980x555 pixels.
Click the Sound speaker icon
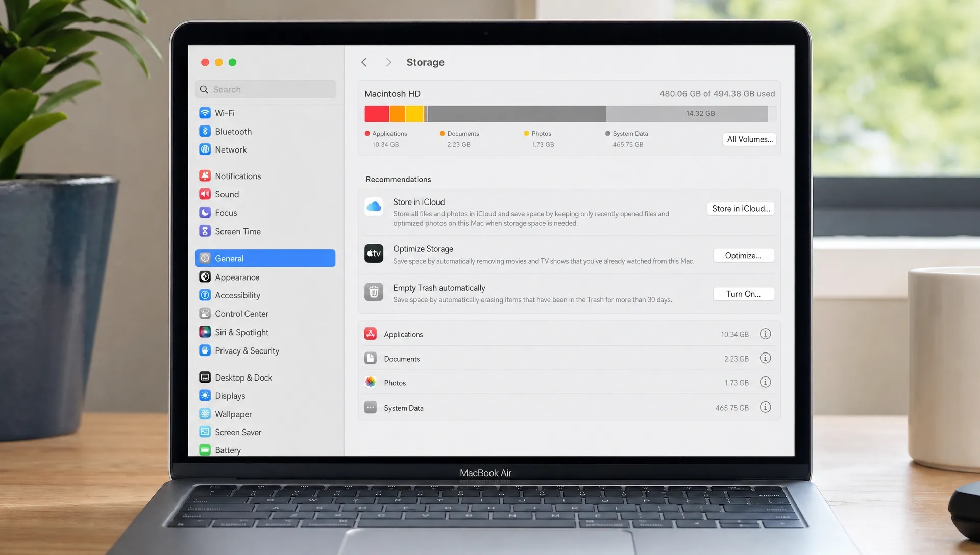205,194
